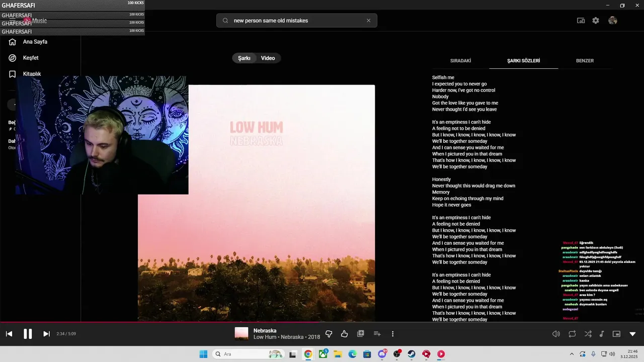Open the account profile avatar
Viewport: 644px width, 362px height.
(x=612, y=21)
